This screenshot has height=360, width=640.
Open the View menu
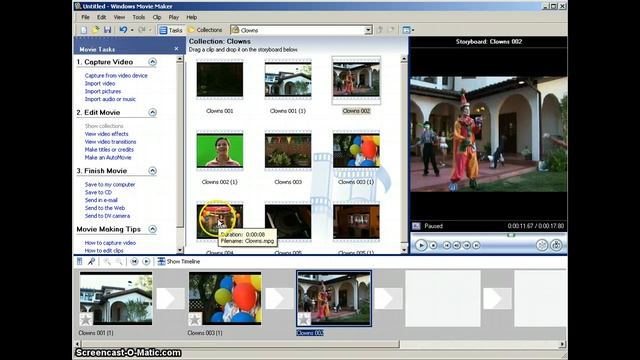(119, 17)
